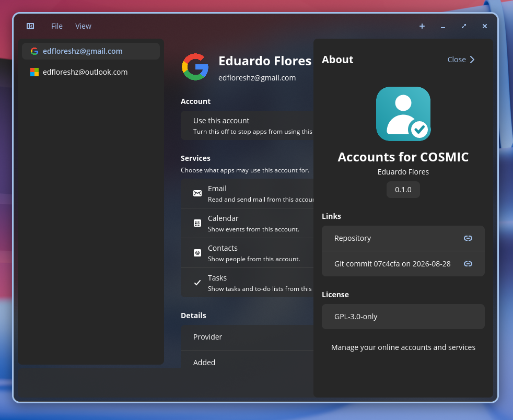Click the 0.1.0 version button
The width and height of the screenshot is (513, 420).
click(403, 190)
